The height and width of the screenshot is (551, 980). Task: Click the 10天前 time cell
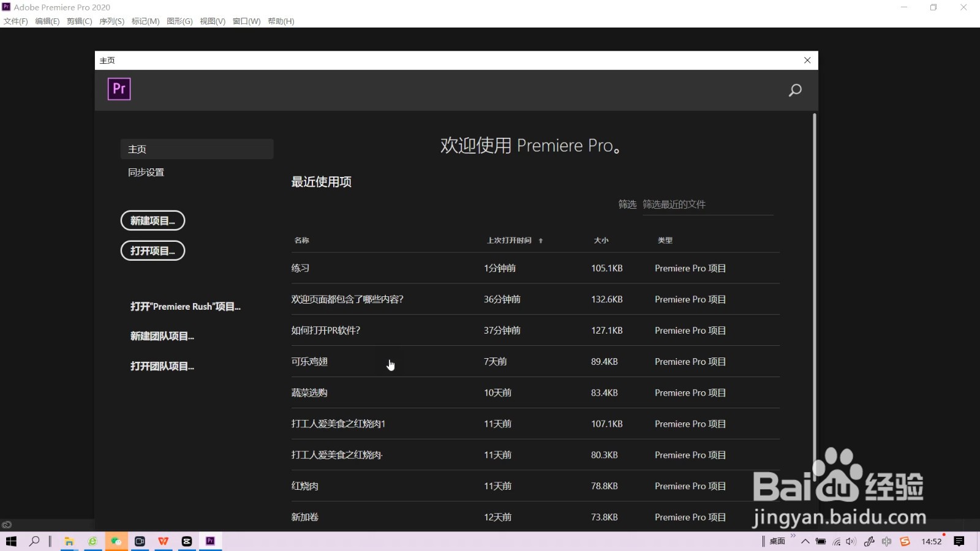(497, 393)
